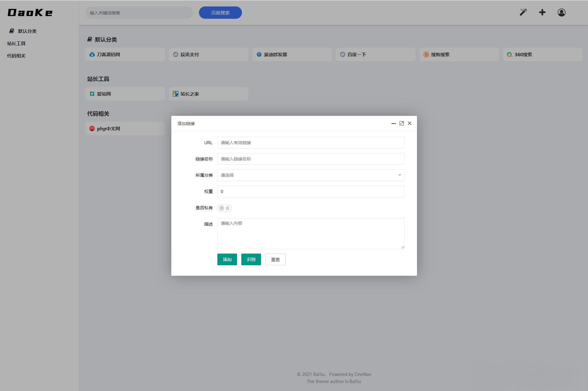Click the 玖讯支付 globe icon
Image resolution: width=588 pixels, height=391 pixels.
pos(176,54)
